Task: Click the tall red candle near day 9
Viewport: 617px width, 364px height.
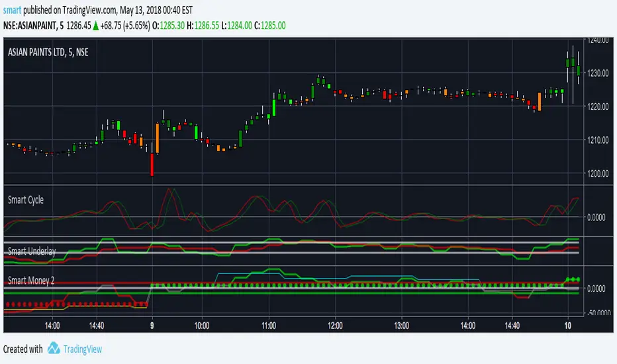Action: point(152,164)
